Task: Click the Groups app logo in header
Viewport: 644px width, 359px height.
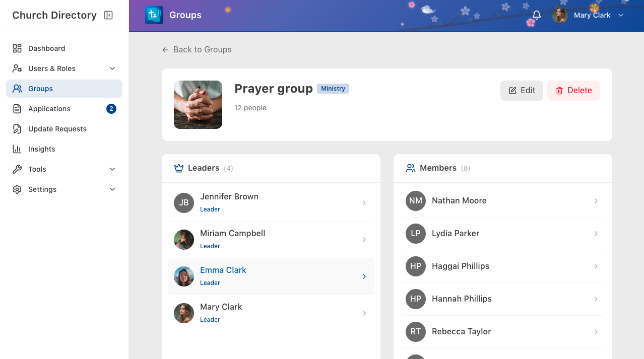Action: click(x=154, y=15)
